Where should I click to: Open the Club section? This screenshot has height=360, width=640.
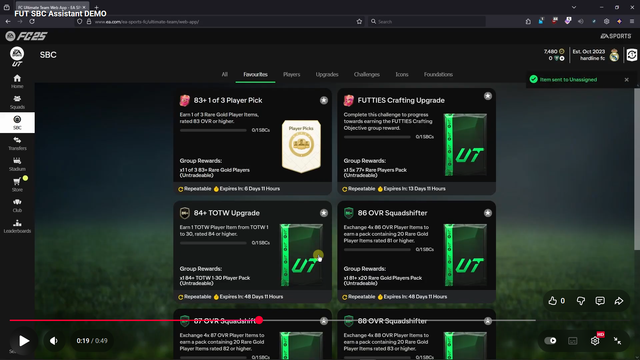[17, 205]
